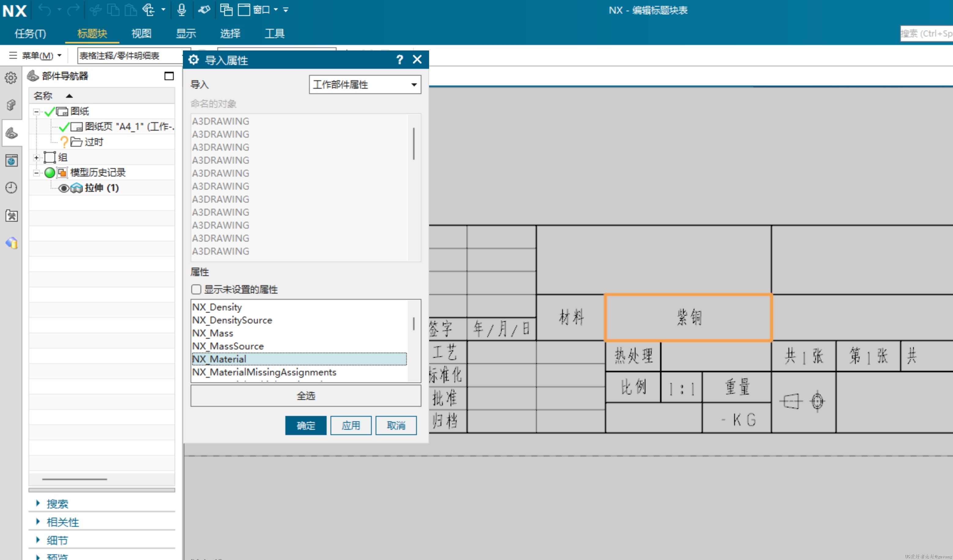953x560 pixels.
Task: Open the roles sidebar icon
Action: [x=11, y=216]
